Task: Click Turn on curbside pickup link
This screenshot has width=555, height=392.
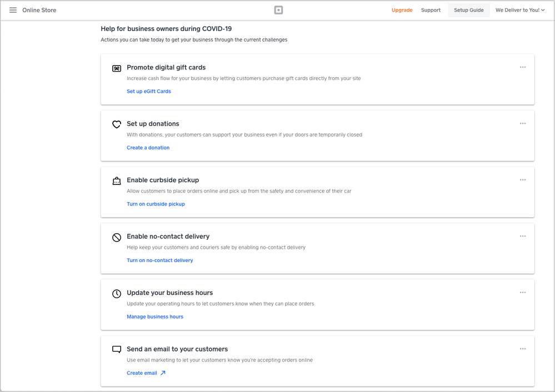Action: point(156,204)
